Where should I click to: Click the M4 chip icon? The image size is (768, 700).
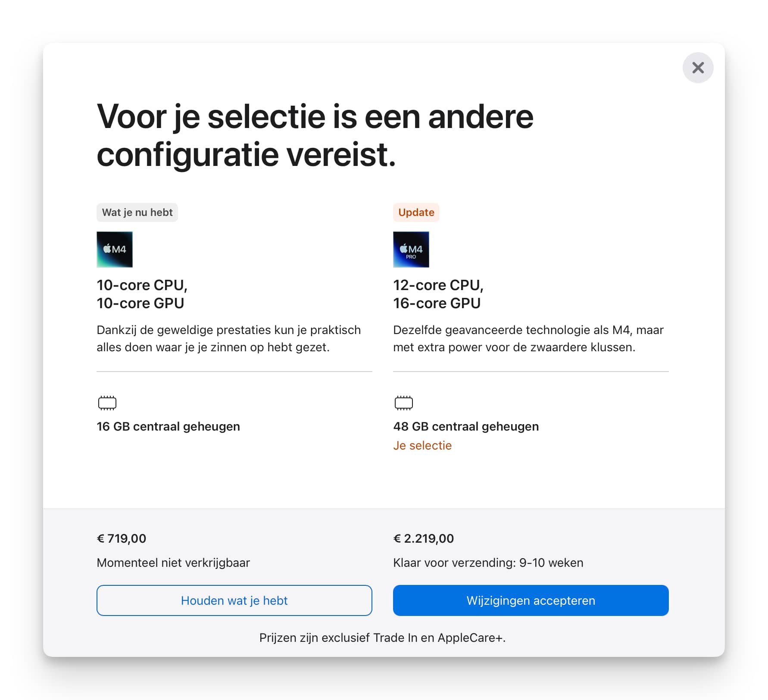[115, 250]
